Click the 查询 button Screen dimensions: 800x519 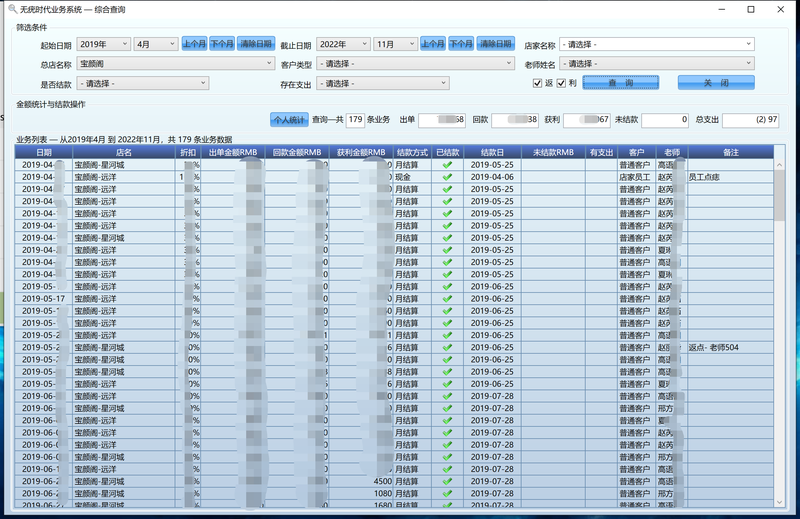621,83
